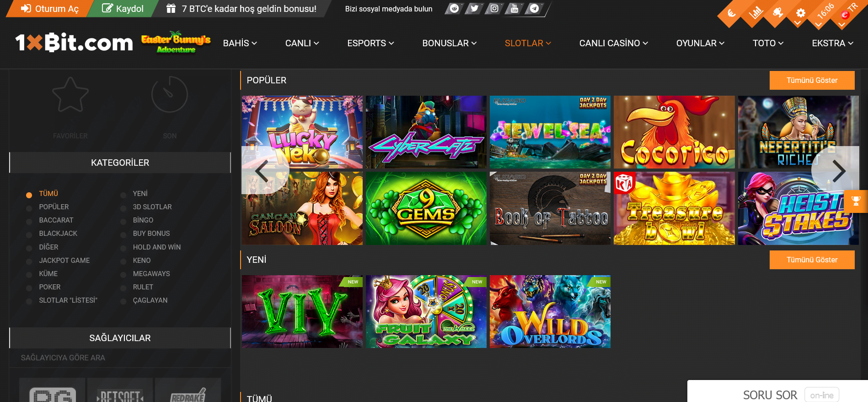Open the Jewel Sea game thumbnail
This screenshot has height=402, width=868.
550,132
